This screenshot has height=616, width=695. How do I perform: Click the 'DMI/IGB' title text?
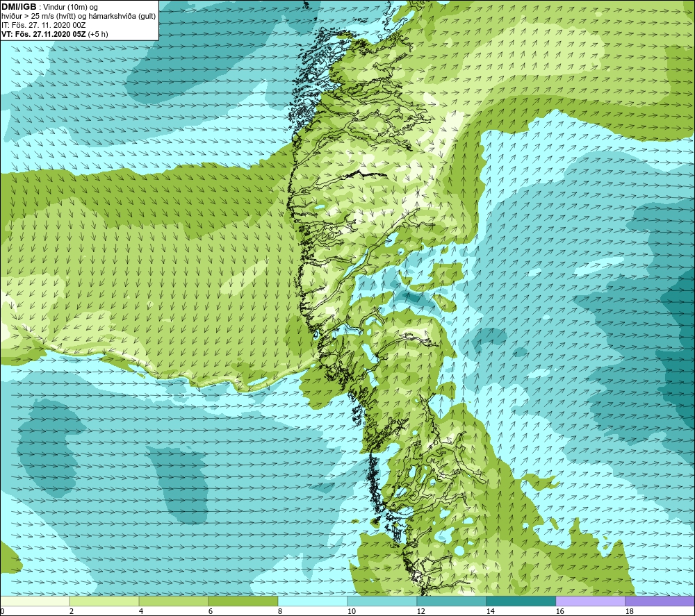(x=19, y=7)
